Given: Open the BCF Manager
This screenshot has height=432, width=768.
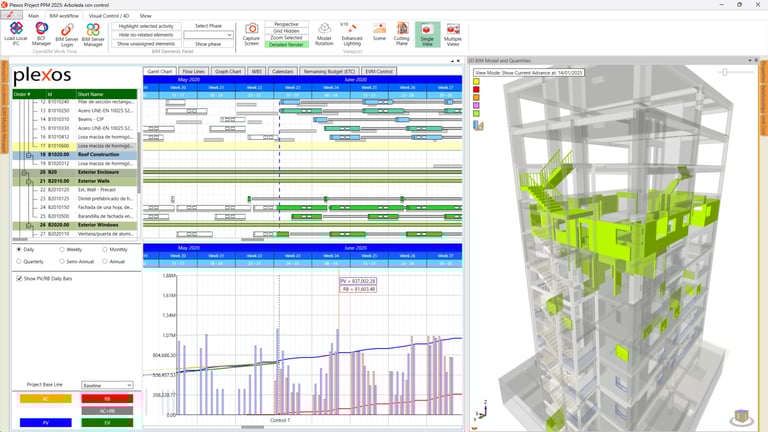Looking at the screenshot, I should pyautogui.click(x=42, y=34).
